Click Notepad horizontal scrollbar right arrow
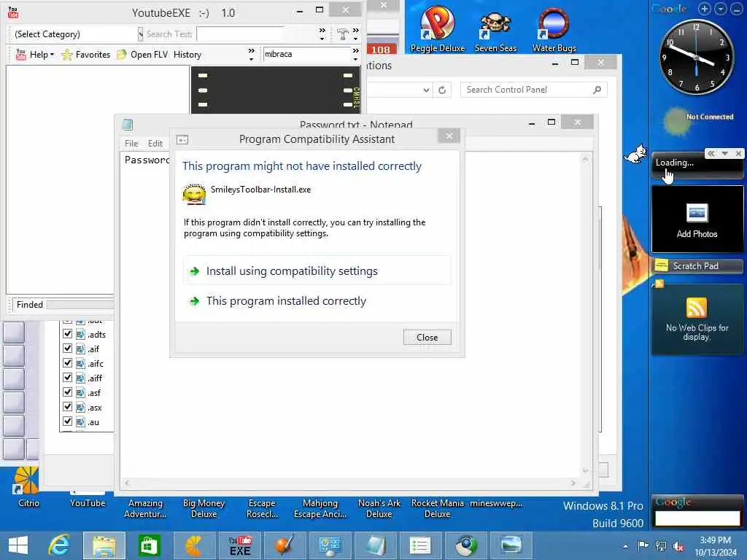The width and height of the screenshot is (747, 560). pyautogui.click(x=573, y=483)
